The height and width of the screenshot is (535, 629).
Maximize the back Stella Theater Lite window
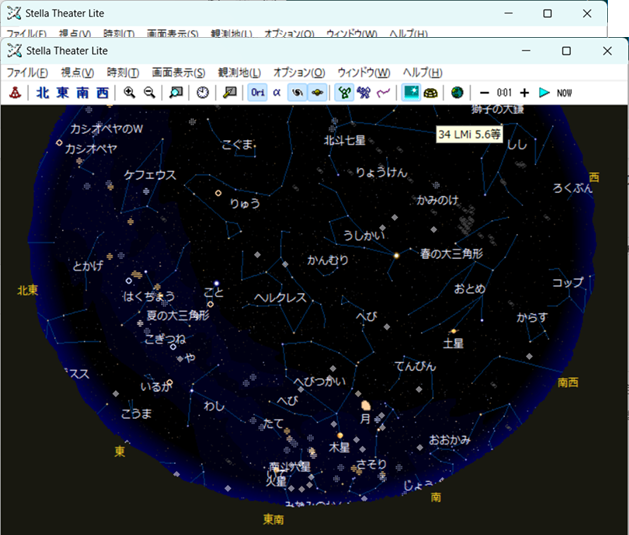[548, 14]
